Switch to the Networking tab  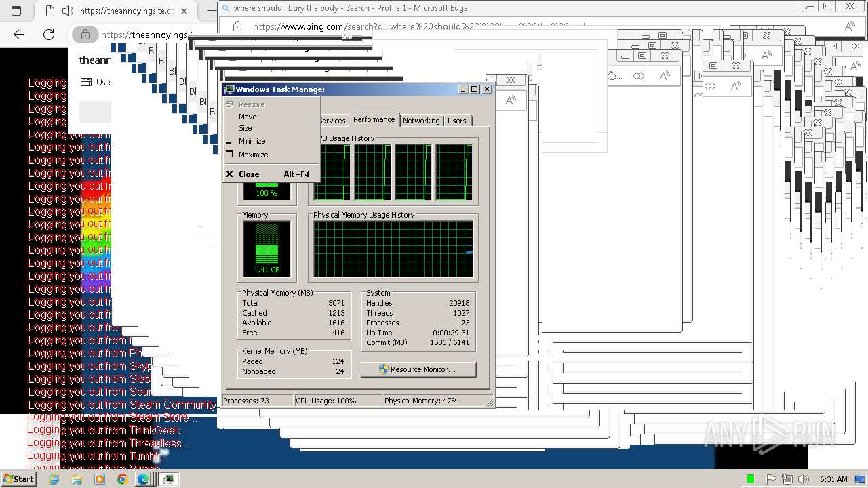(421, 121)
